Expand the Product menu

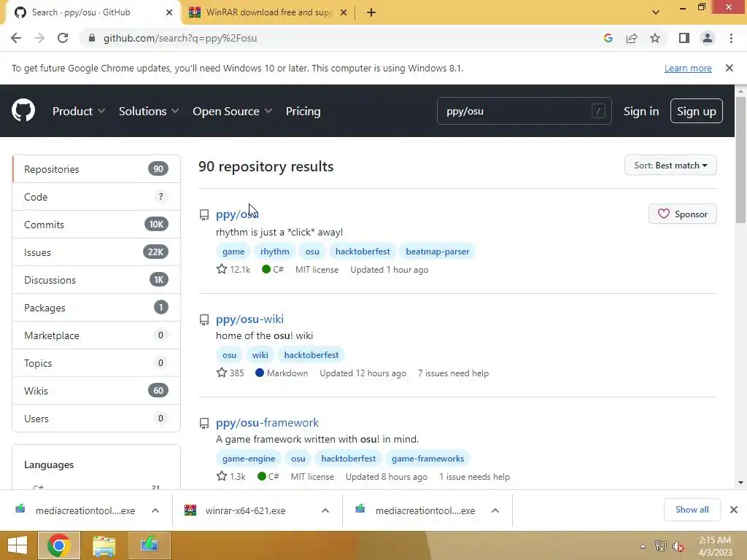(x=79, y=111)
